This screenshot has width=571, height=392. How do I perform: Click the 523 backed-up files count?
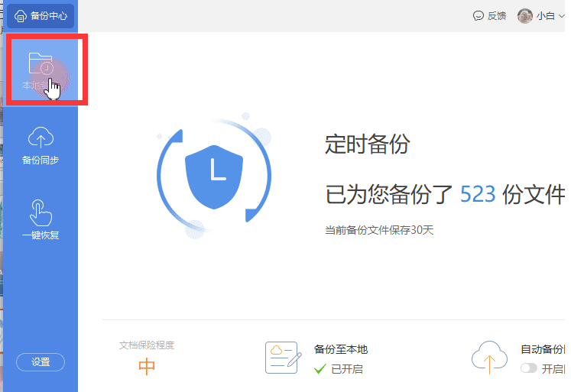pyautogui.click(x=478, y=194)
